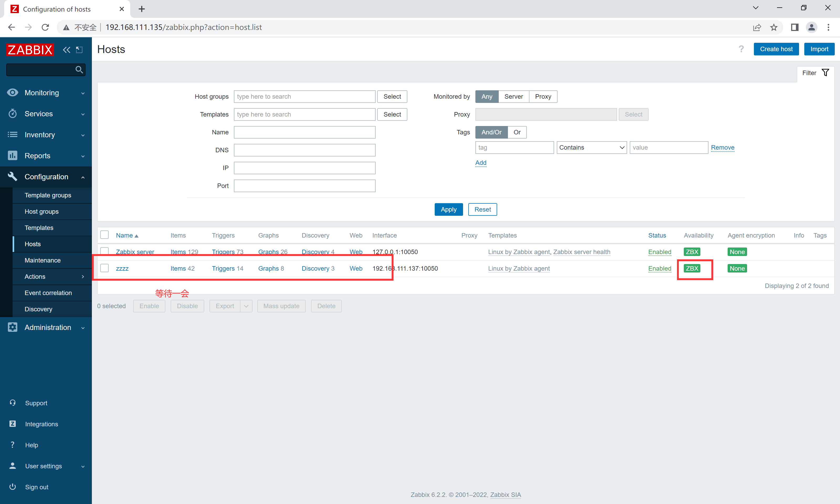Viewport: 840px width, 504px height.
Task: Click the Sign out power icon
Action: (13, 487)
